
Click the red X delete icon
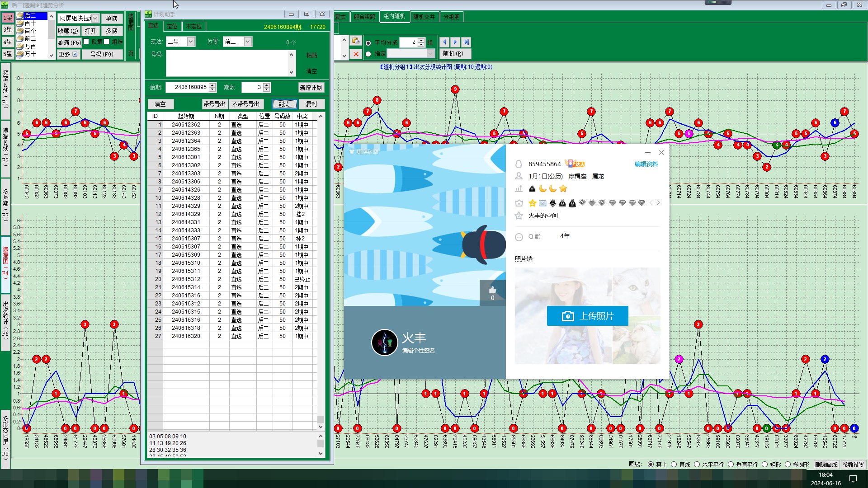click(356, 54)
